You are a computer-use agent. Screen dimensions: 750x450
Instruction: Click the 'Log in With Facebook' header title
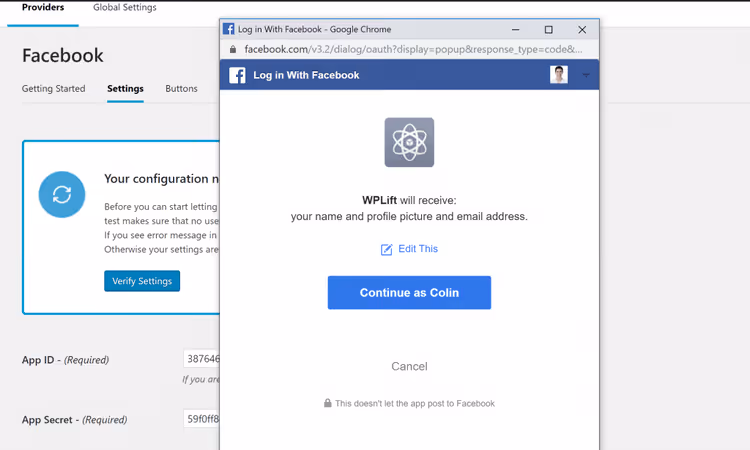coord(306,75)
